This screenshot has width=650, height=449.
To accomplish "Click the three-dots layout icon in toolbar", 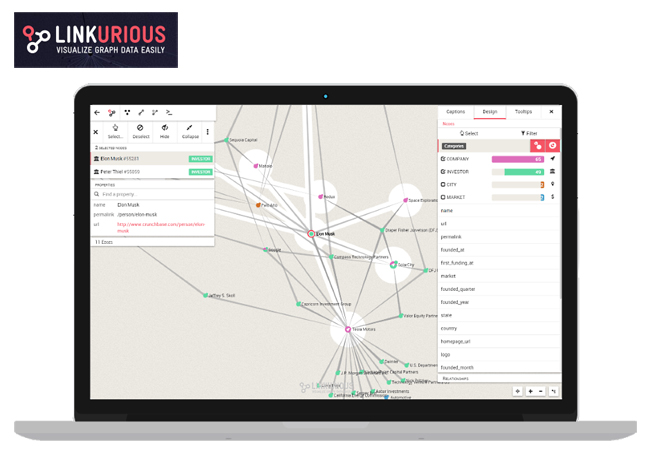I will click(127, 112).
